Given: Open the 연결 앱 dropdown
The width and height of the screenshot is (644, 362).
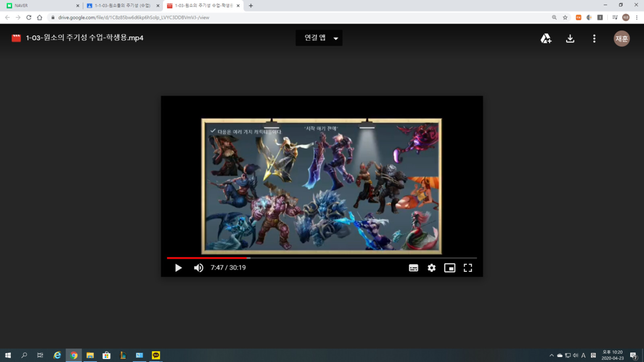Looking at the screenshot, I should coord(319,38).
